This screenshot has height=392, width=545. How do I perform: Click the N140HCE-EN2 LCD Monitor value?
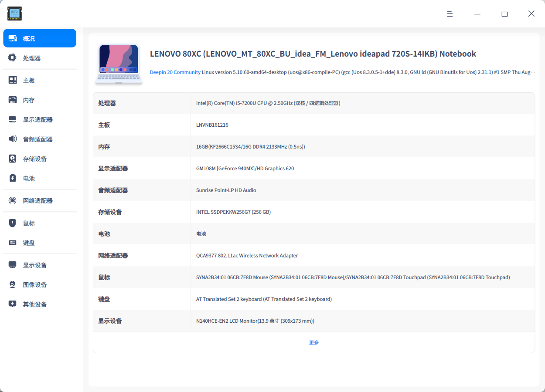coord(255,321)
